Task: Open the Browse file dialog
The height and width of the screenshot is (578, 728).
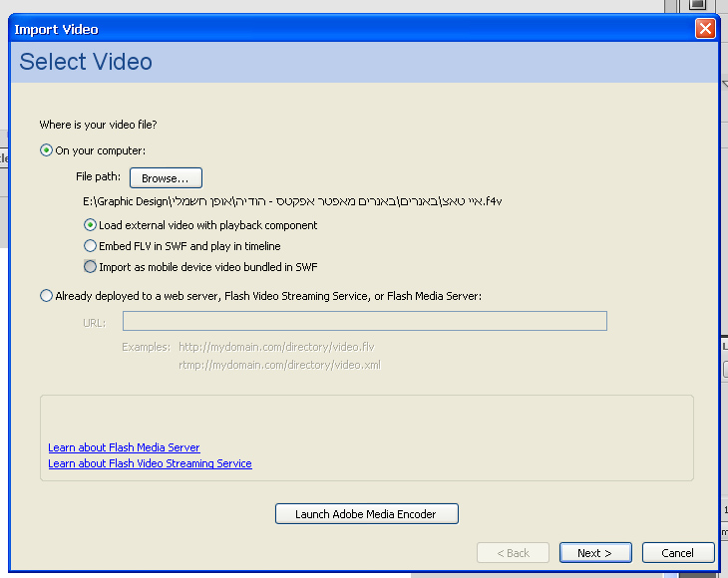Action: tap(166, 178)
